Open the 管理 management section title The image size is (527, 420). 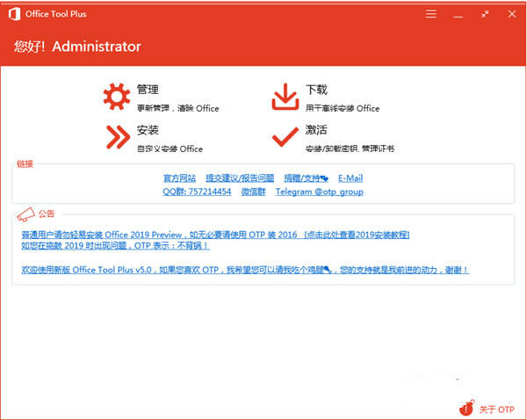(x=148, y=90)
